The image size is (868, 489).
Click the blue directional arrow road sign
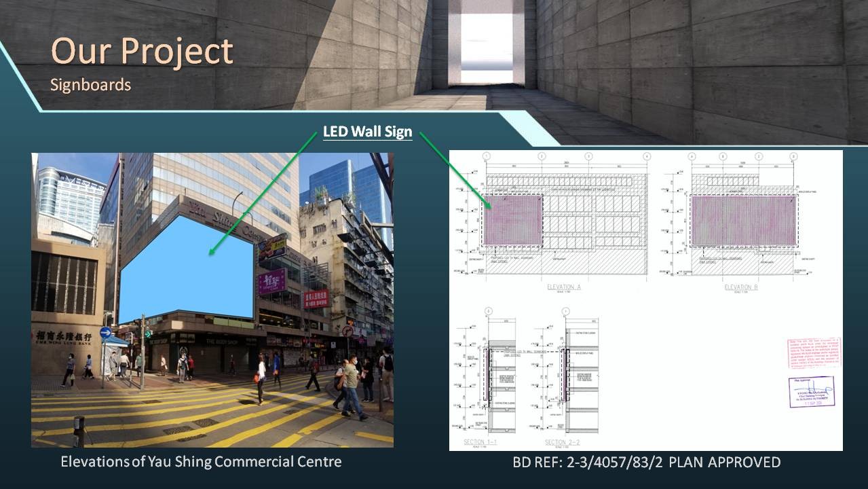(105, 333)
